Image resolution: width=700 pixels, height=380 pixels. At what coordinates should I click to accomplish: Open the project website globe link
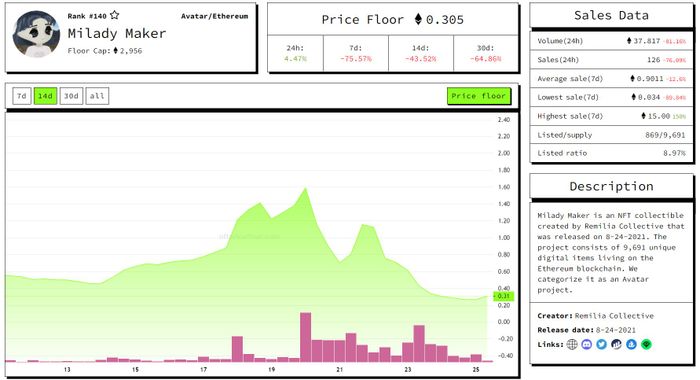[572, 344]
